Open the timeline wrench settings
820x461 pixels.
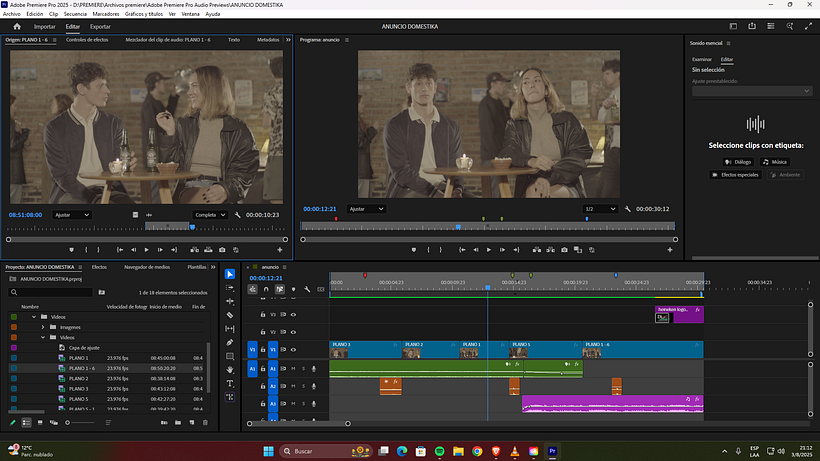[x=307, y=289]
